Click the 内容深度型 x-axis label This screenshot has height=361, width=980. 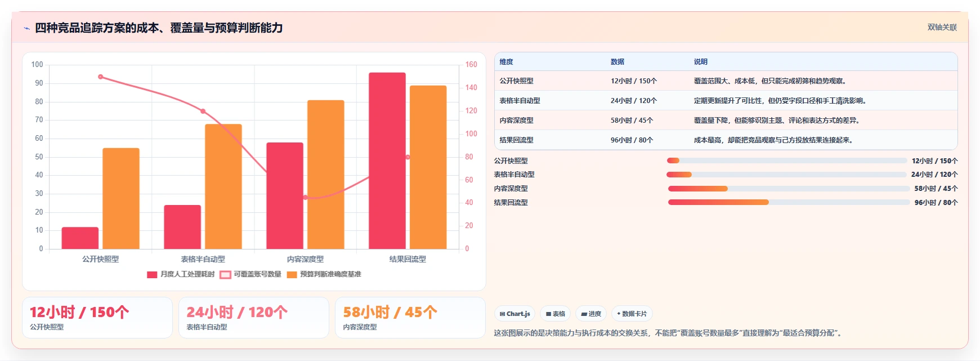[x=305, y=259]
